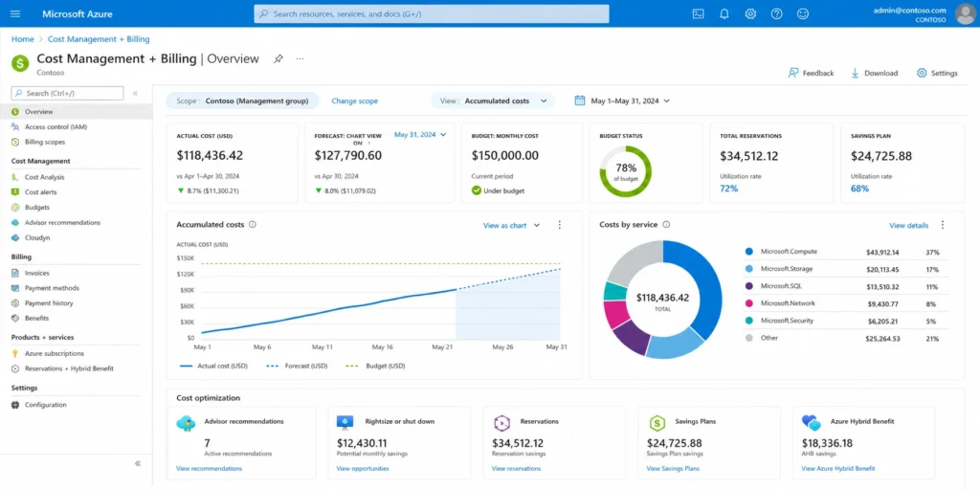Click the Download button
The width and height of the screenshot is (980, 490).
click(874, 73)
